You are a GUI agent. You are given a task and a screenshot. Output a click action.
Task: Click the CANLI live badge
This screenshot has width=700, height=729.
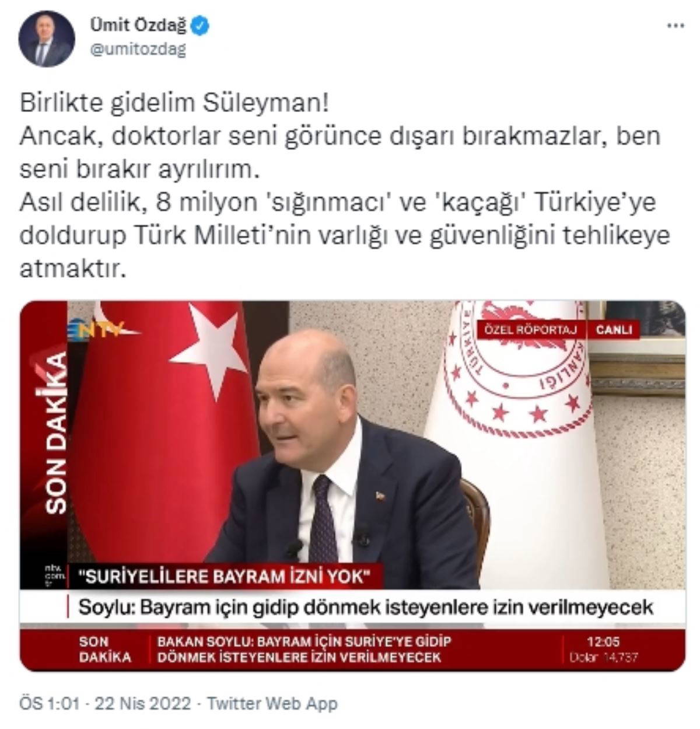click(614, 330)
